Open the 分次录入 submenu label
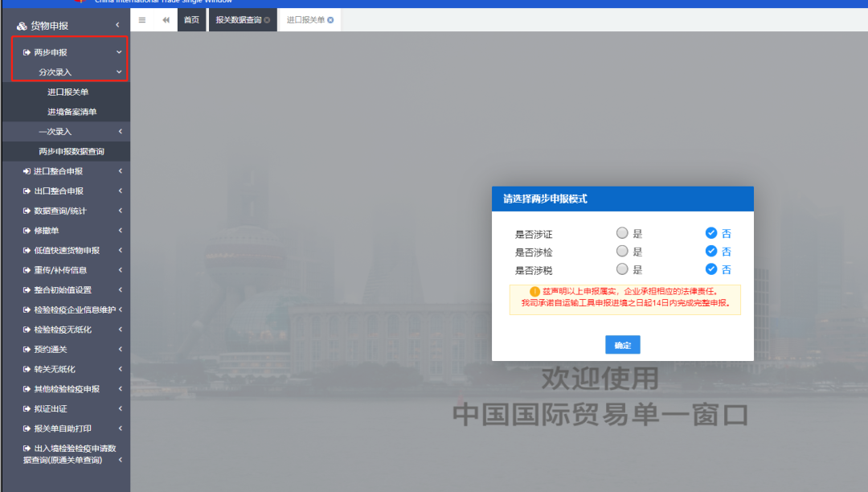868x492 pixels. click(x=55, y=72)
